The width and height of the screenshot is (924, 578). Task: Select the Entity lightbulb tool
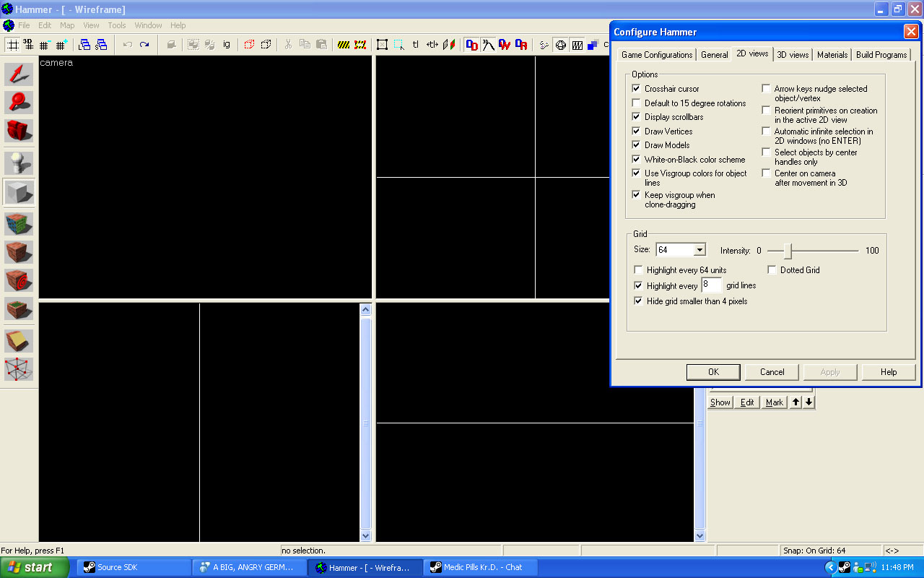coord(19,163)
